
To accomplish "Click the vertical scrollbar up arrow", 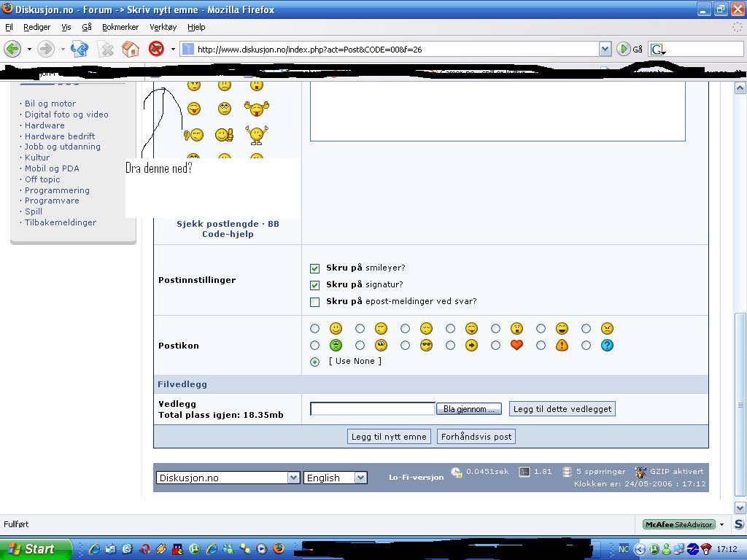I will click(740, 87).
